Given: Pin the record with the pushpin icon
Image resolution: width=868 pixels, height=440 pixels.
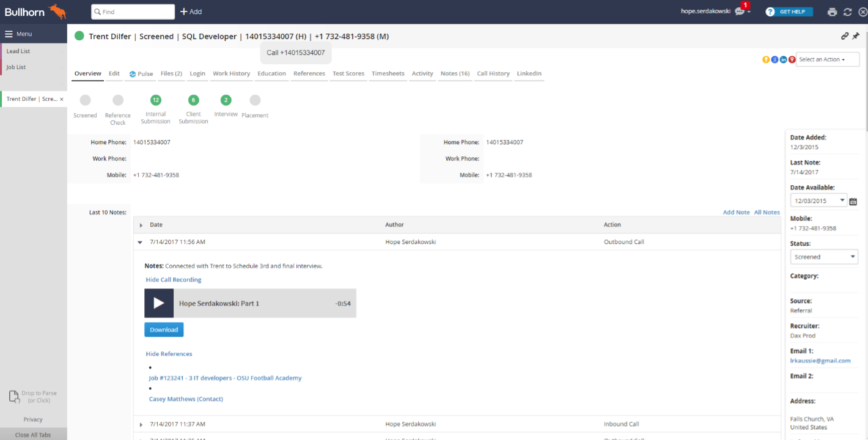Looking at the screenshot, I should (856, 36).
